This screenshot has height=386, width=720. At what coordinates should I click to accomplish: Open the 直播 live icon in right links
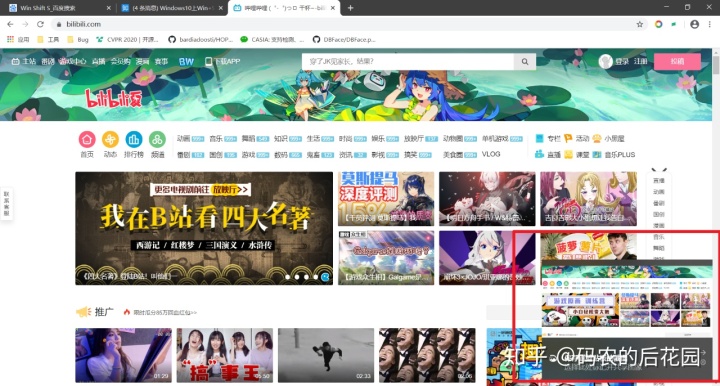540,154
